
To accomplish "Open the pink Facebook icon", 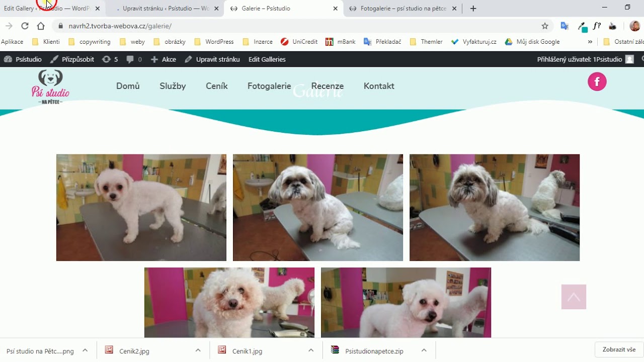I will tap(597, 81).
